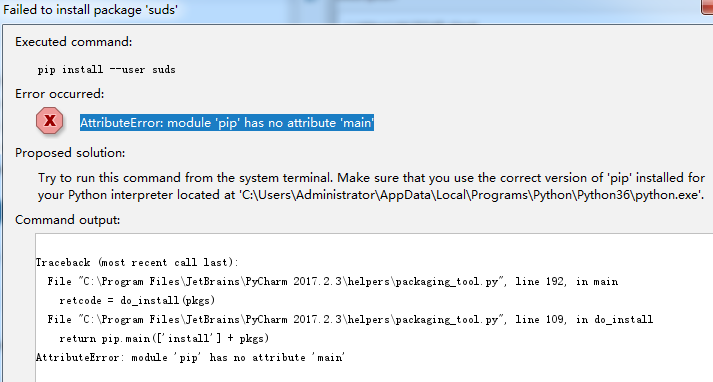713x382 pixels.
Task: Click the 'Error occurred:' label
Action: tap(60, 94)
